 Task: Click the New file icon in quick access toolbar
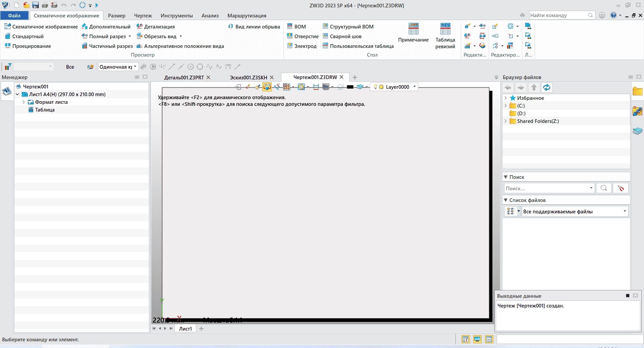[16, 5]
